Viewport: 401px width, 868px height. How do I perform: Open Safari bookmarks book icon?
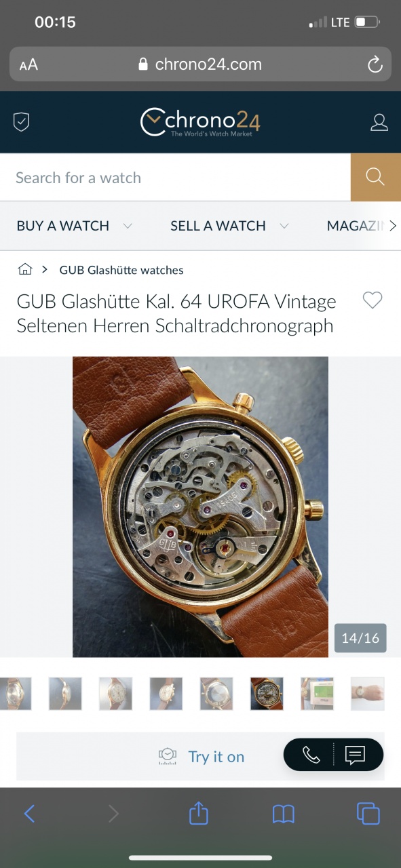284,814
